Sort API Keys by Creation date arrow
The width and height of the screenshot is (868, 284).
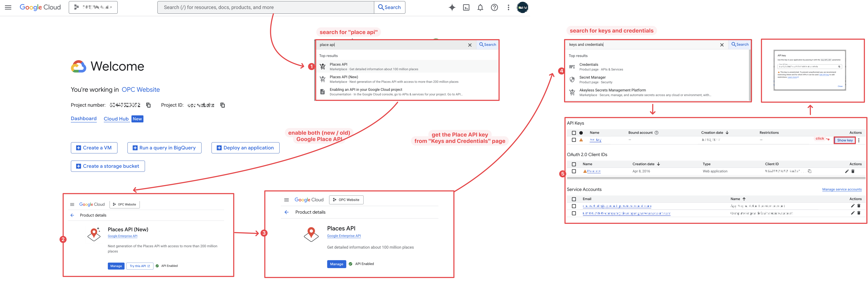(727, 132)
